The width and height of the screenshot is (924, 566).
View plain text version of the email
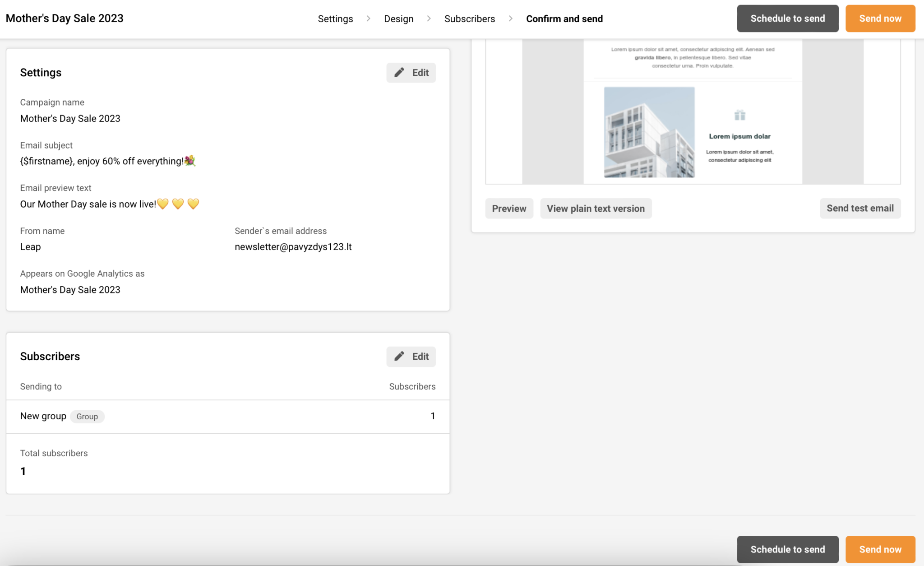coord(596,208)
